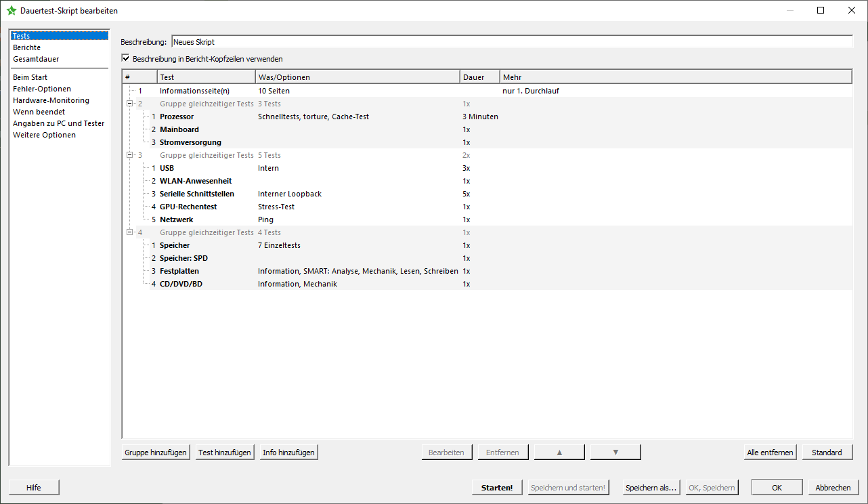The image size is (868, 504).
Task: Select the GPU-Rechentest row
Action: point(188,207)
